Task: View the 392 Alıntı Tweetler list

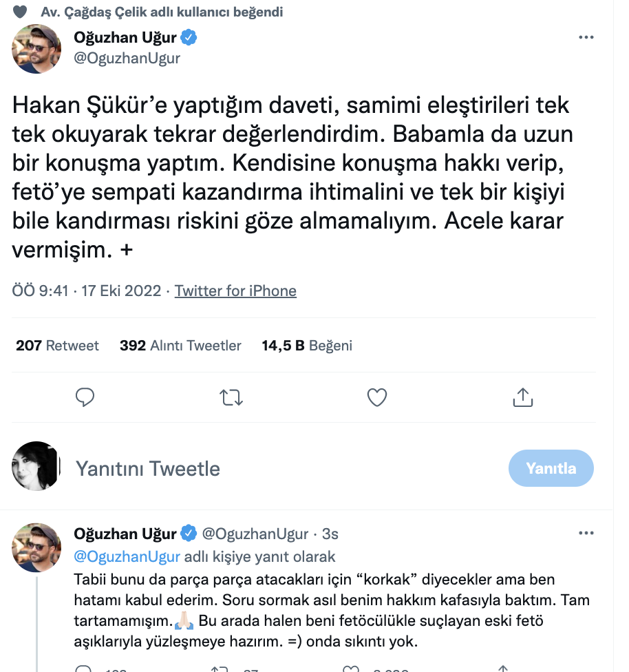Action: pos(180,345)
